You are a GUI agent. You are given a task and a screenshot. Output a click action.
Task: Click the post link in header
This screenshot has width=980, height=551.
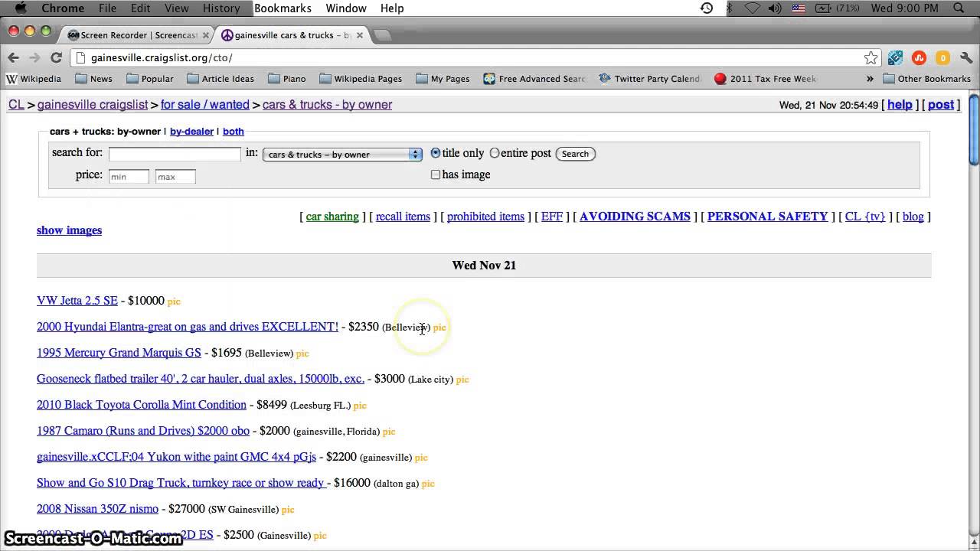coord(941,105)
